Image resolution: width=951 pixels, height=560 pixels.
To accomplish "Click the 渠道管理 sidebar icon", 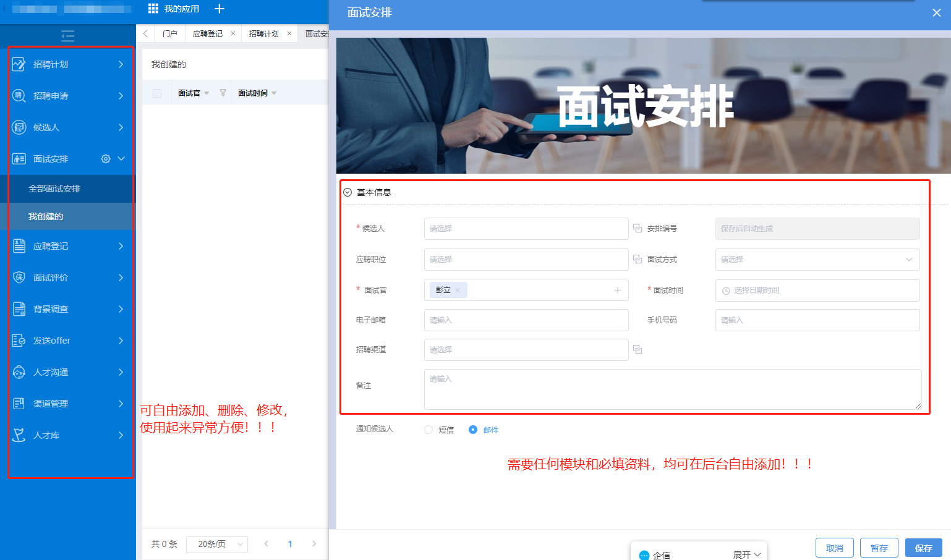I will click(19, 404).
